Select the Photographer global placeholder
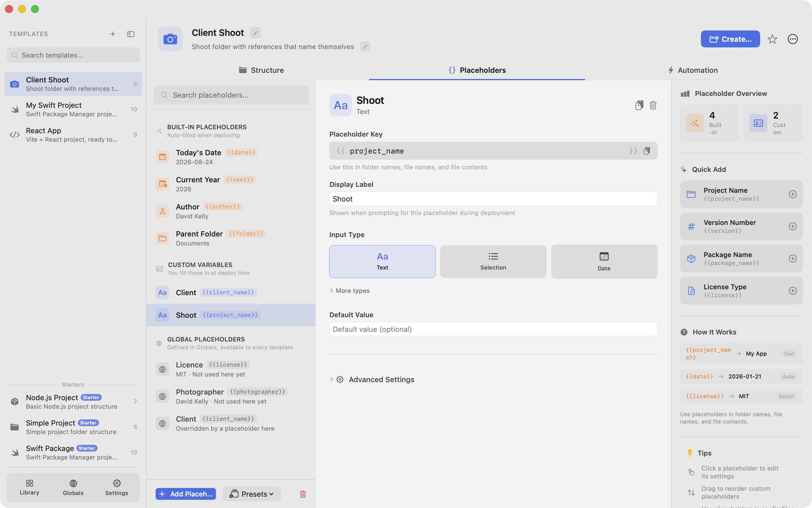The image size is (812, 508). pyautogui.click(x=231, y=397)
